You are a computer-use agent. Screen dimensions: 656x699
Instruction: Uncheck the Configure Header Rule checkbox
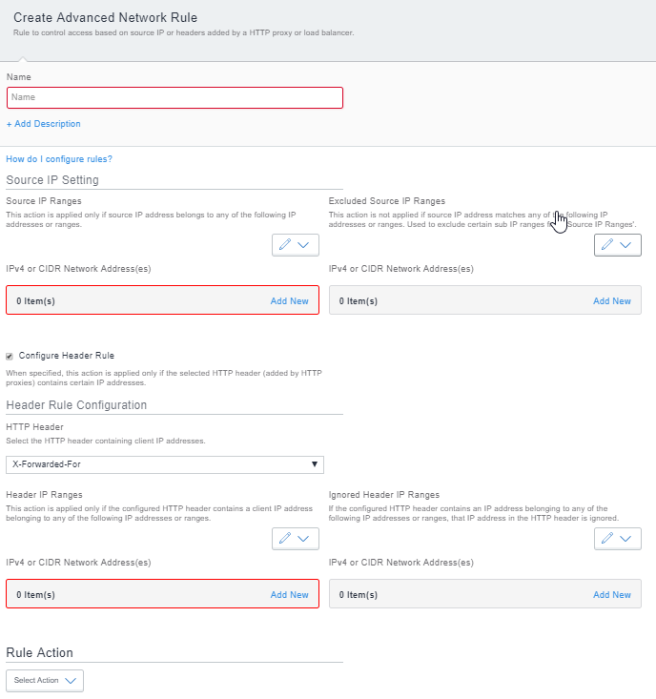[x=11, y=355]
